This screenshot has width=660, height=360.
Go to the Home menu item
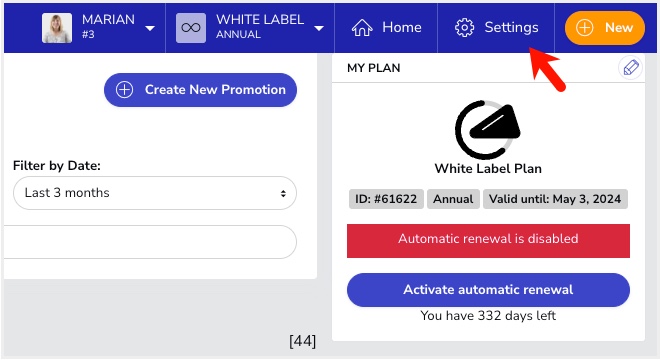[386, 28]
